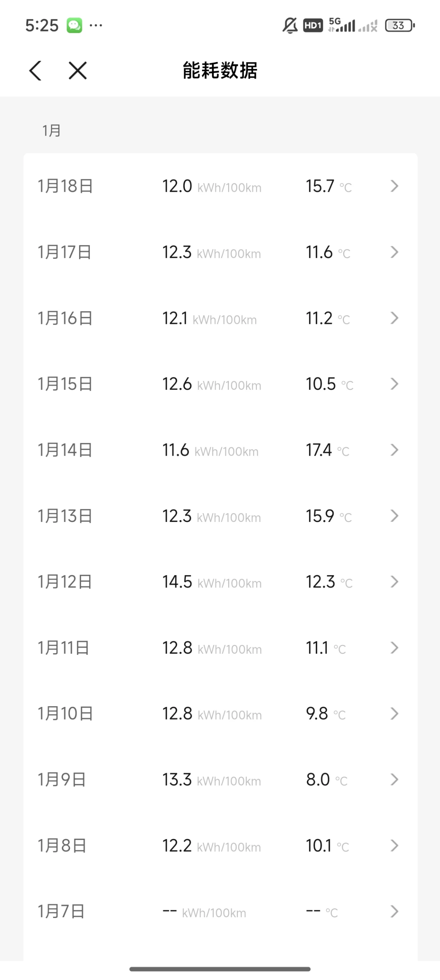Expand details chevron for 1月17日
Viewport: 440px width, 980px height.
click(x=394, y=252)
